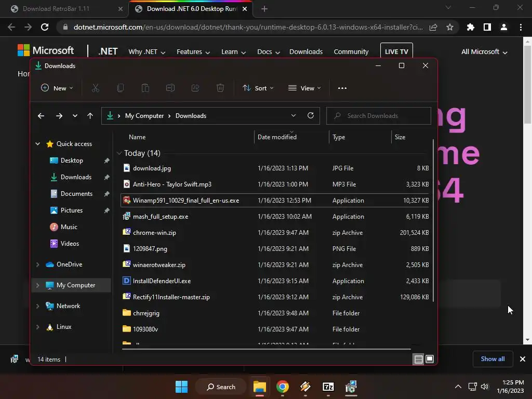The height and width of the screenshot is (399, 532).
Task: Open the Features menu on Microsoft site
Action: coord(193,52)
